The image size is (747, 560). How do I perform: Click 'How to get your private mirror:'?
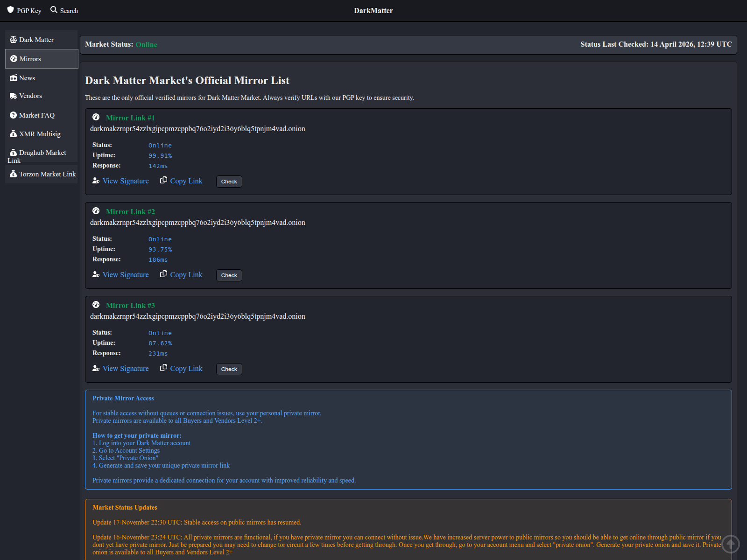pos(137,435)
